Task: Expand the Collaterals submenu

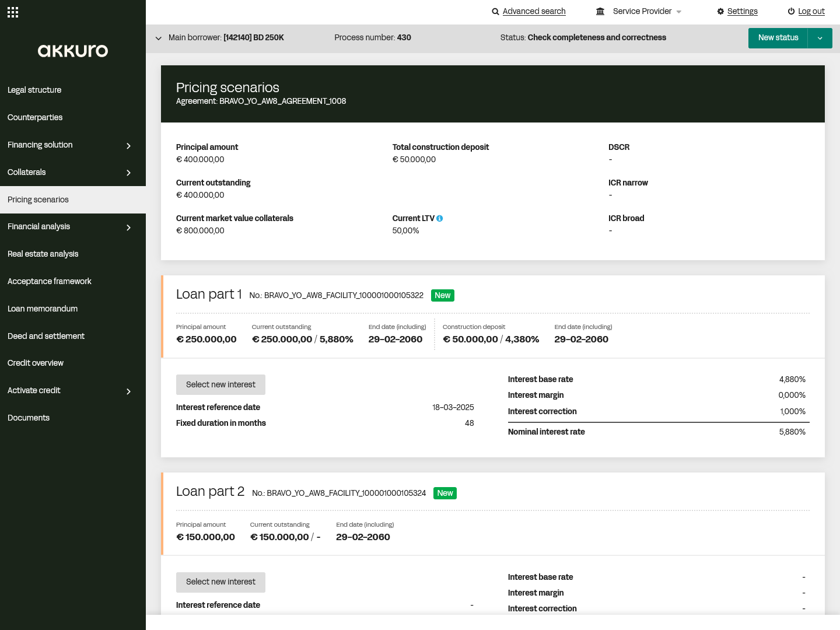Action: [128, 173]
